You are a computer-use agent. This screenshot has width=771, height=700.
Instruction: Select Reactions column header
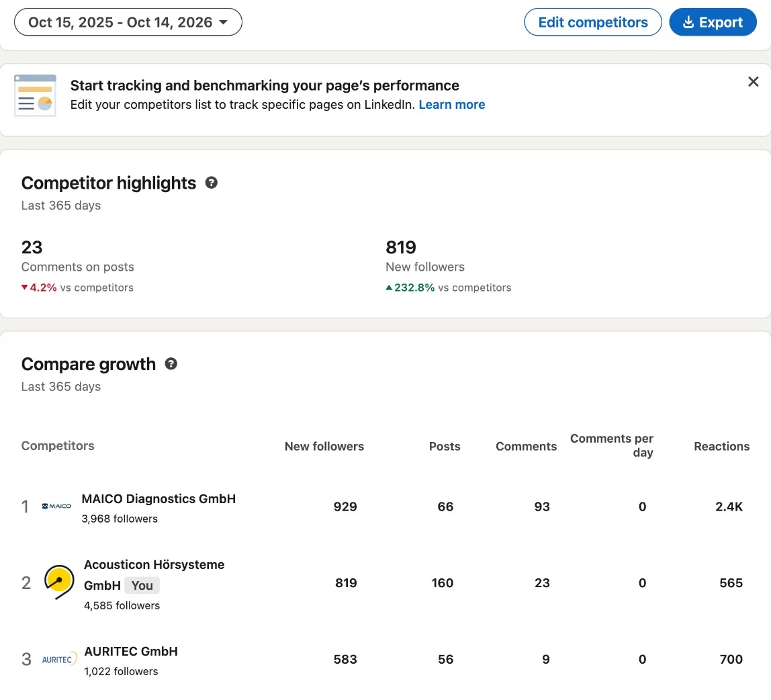tap(721, 446)
